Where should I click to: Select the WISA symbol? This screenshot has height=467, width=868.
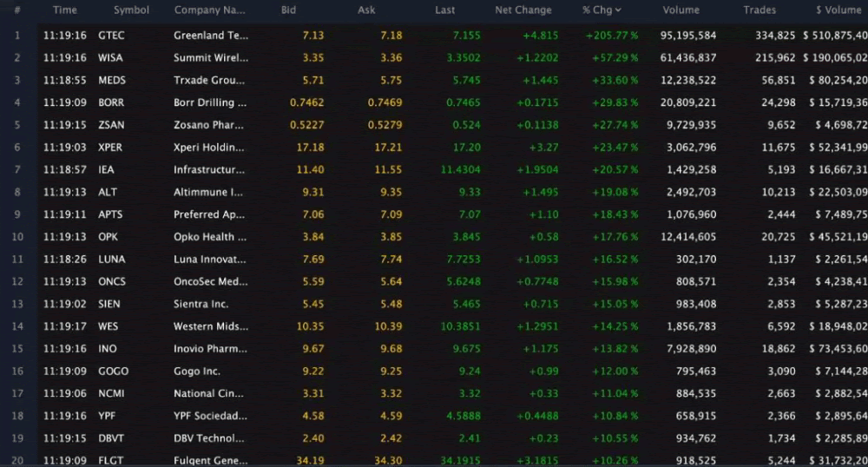(110, 57)
